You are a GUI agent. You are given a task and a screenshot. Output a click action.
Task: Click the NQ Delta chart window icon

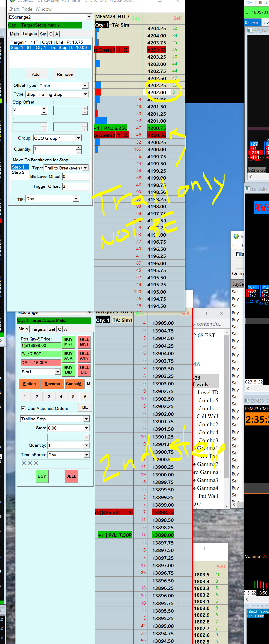click(x=250, y=30)
